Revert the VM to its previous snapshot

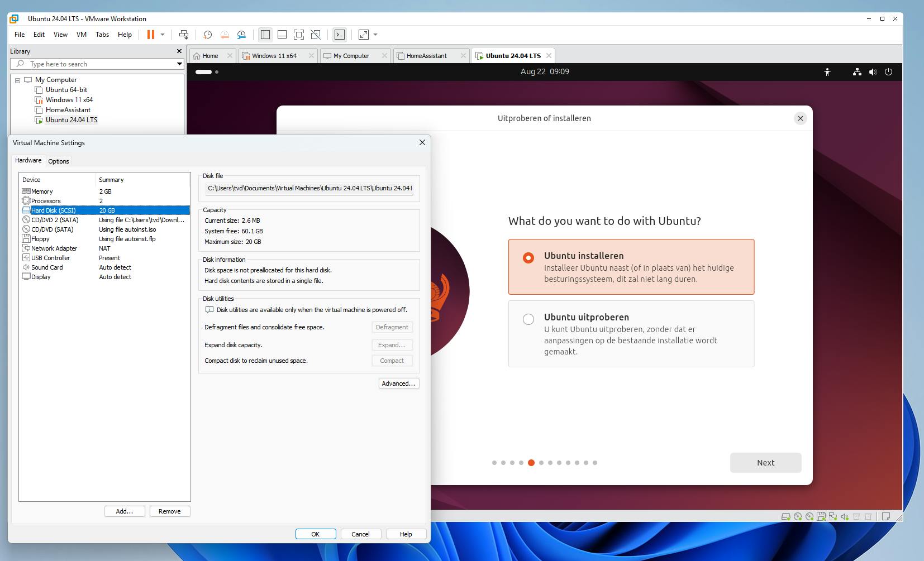point(225,35)
